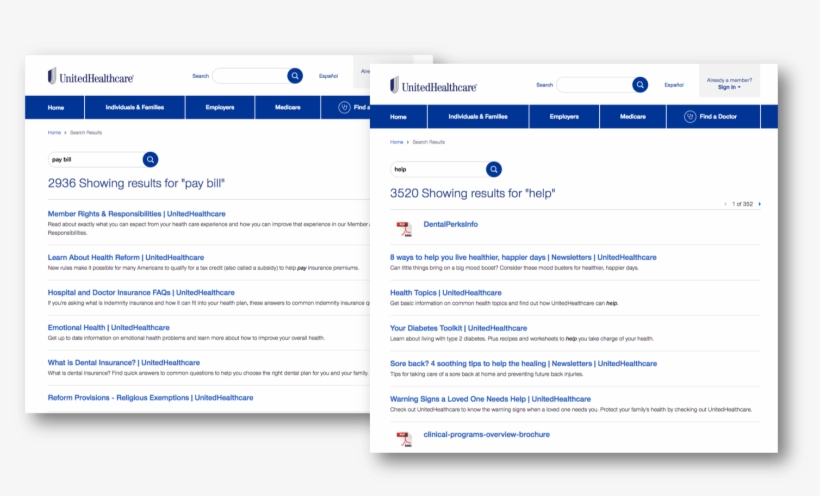Viewport: 820px width, 496px height.
Task: Click header search magnifier in right window
Action: click(x=640, y=85)
